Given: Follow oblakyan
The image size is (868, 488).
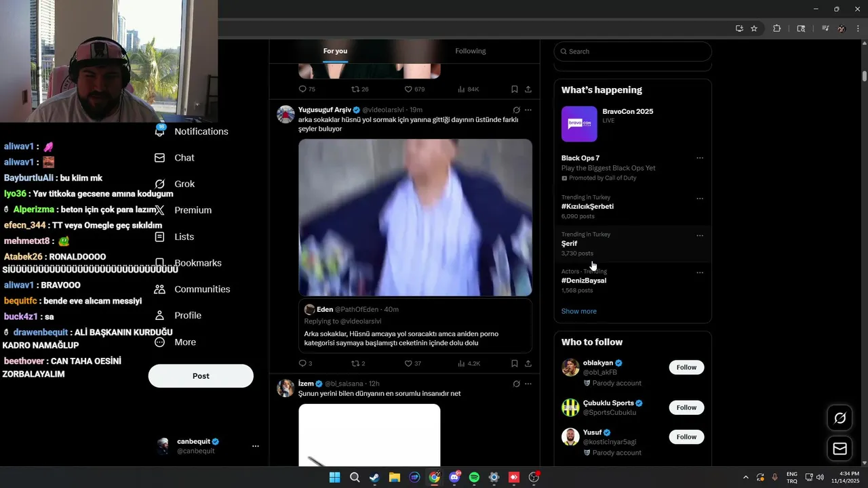Looking at the screenshot, I should [x=686, y=367].
